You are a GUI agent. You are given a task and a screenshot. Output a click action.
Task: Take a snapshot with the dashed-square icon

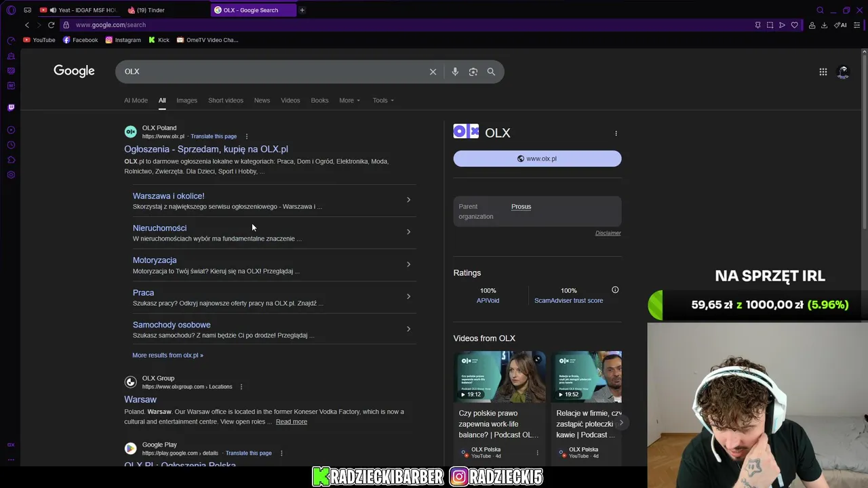pos(770,25)
